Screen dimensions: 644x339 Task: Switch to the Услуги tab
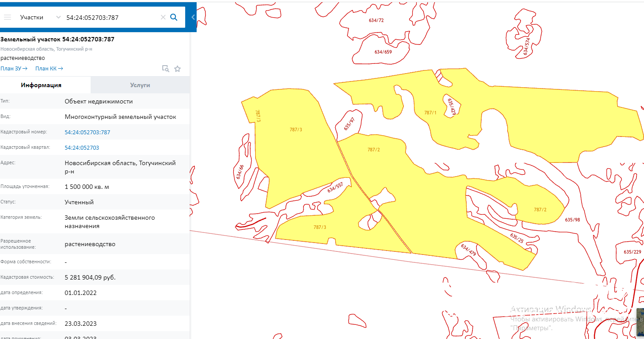coord(140,85)
